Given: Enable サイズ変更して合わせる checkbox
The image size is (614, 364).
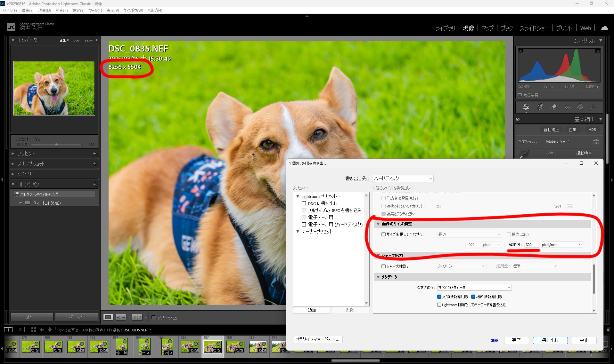Looking at the screenshot, I should (x=383, y=234).
